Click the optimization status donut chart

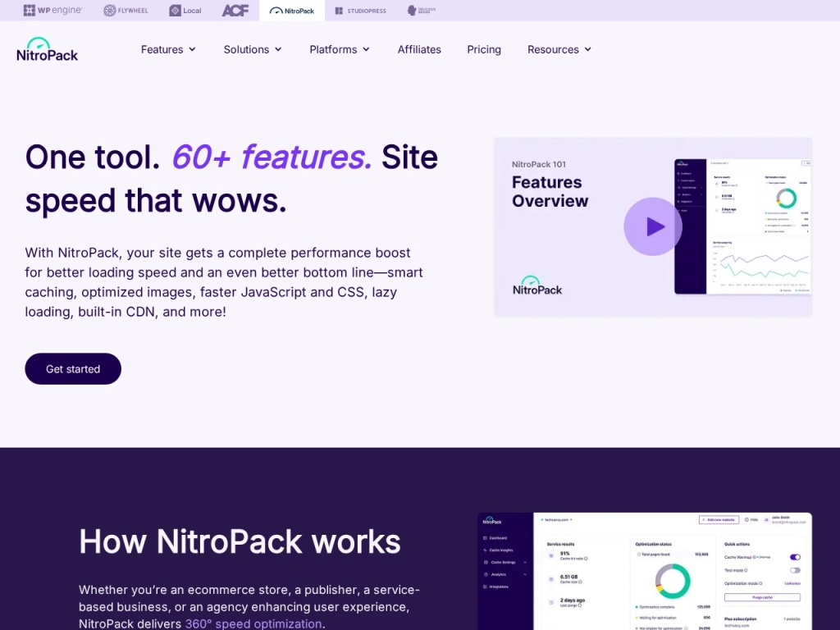[x=673, y=582]
